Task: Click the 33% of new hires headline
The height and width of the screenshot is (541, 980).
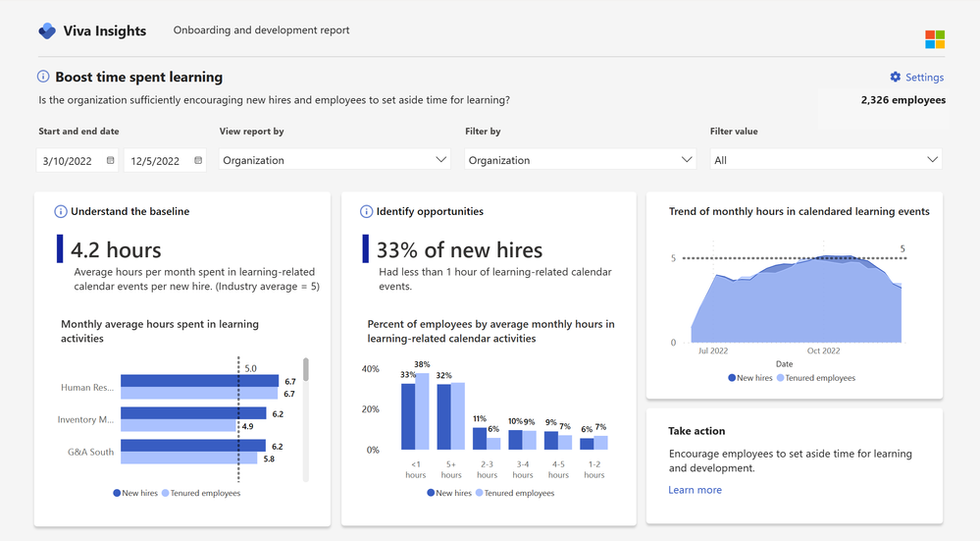Action: pyautogui.click(x=459, y=250)
